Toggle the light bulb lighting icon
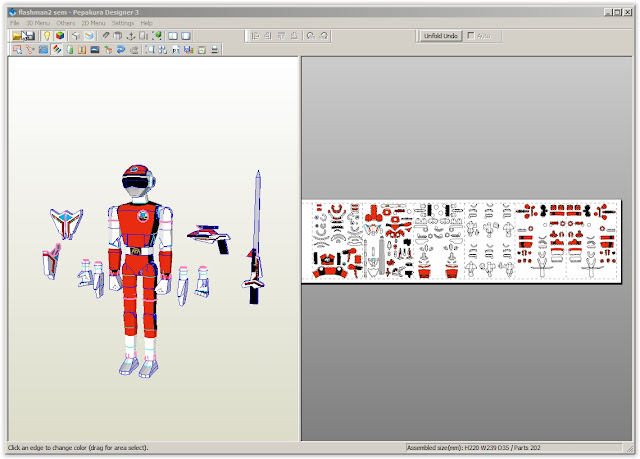 click(47, 36)
